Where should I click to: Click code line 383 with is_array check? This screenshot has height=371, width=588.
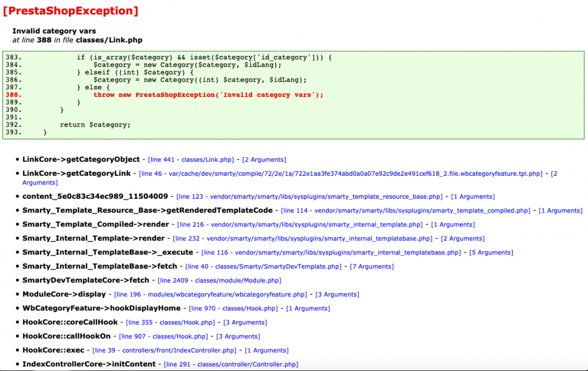205,58
